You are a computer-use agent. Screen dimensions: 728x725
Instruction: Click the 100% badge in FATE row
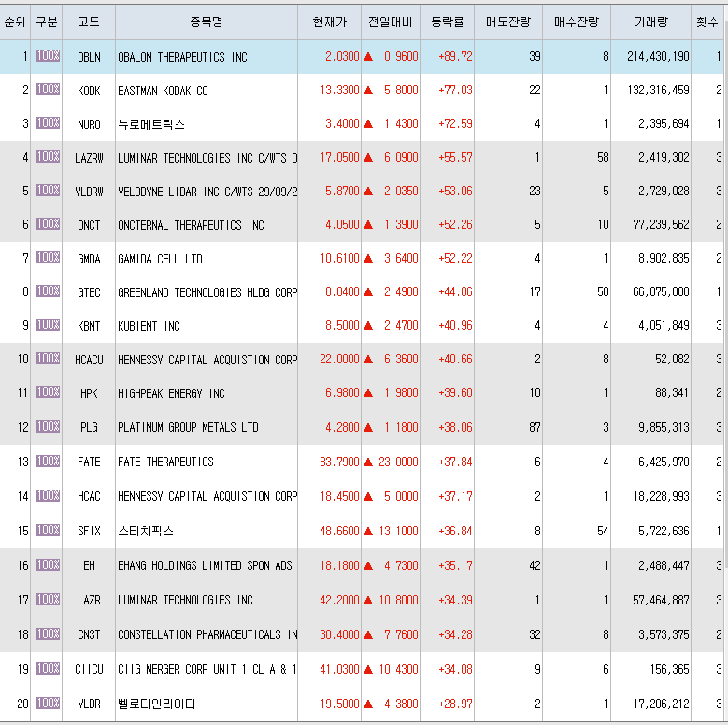[48, 461]
